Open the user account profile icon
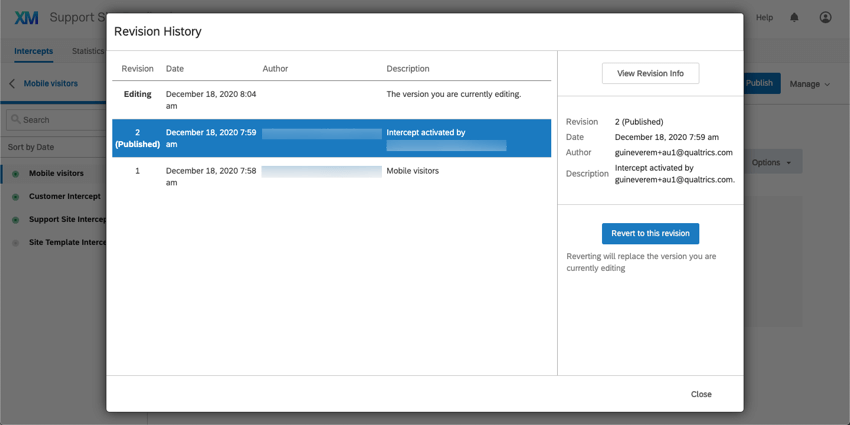850x425 pixels. [x=825, y=17]
